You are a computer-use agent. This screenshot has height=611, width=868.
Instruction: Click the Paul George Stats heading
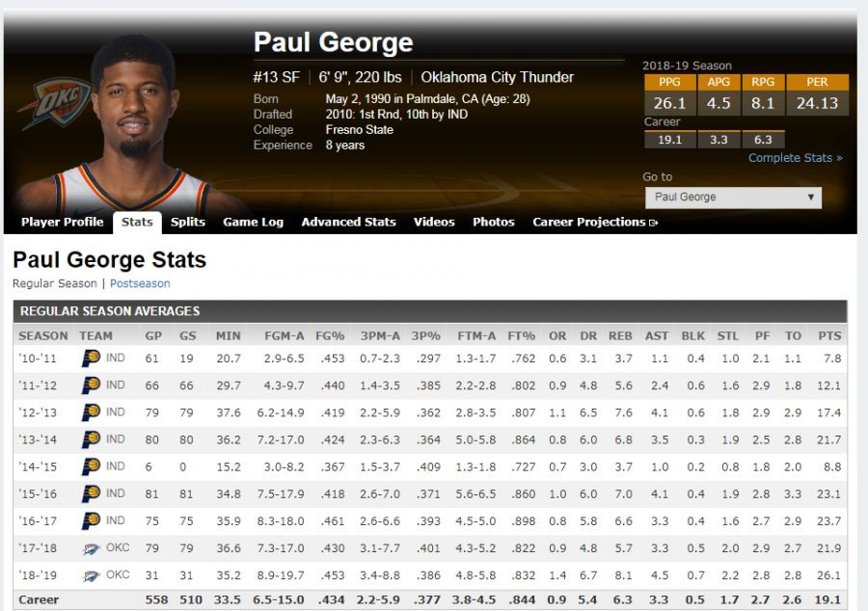click(110, 259)
